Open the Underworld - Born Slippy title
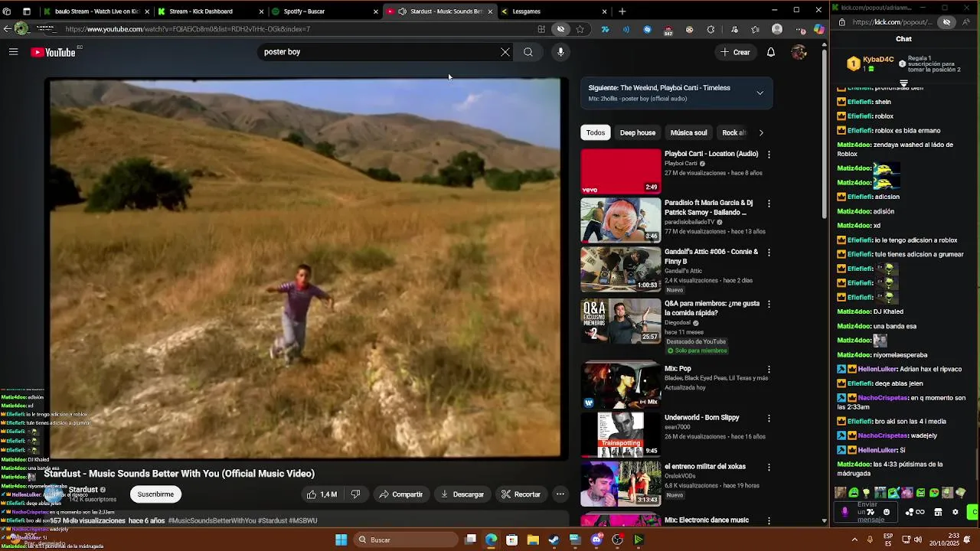 tap(701, 418)
